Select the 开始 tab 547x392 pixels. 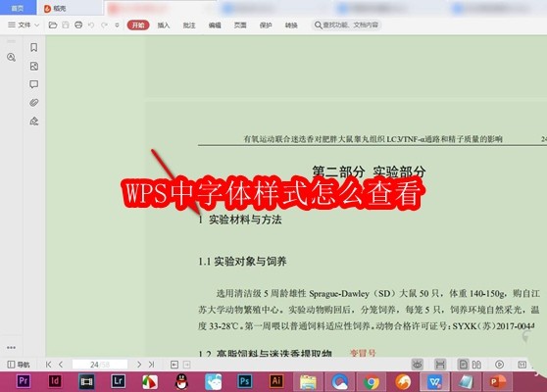tap(138, 25)
